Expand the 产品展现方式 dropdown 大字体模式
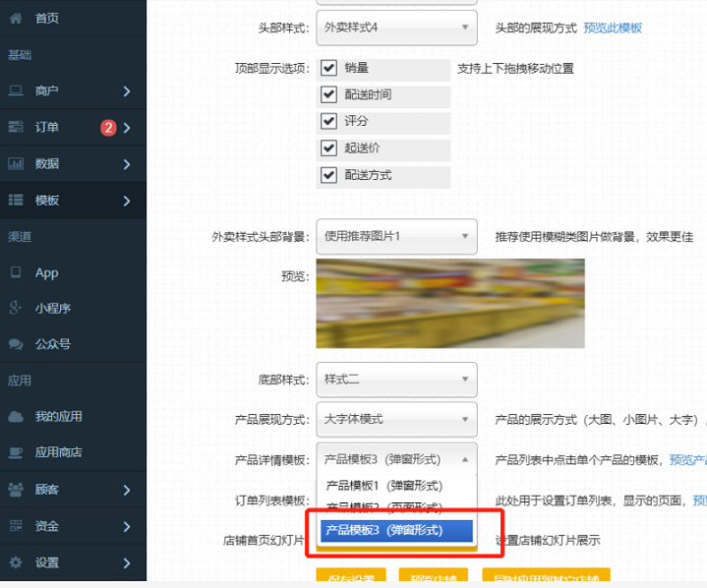The width and height of the screenshot is (707, 588). (x=396, y=419)
